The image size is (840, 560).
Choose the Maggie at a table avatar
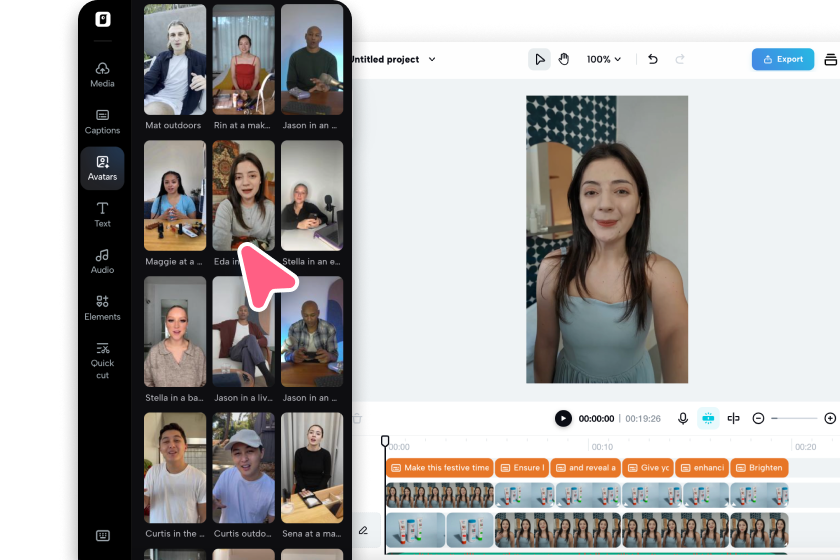click(x=175, y=196)
